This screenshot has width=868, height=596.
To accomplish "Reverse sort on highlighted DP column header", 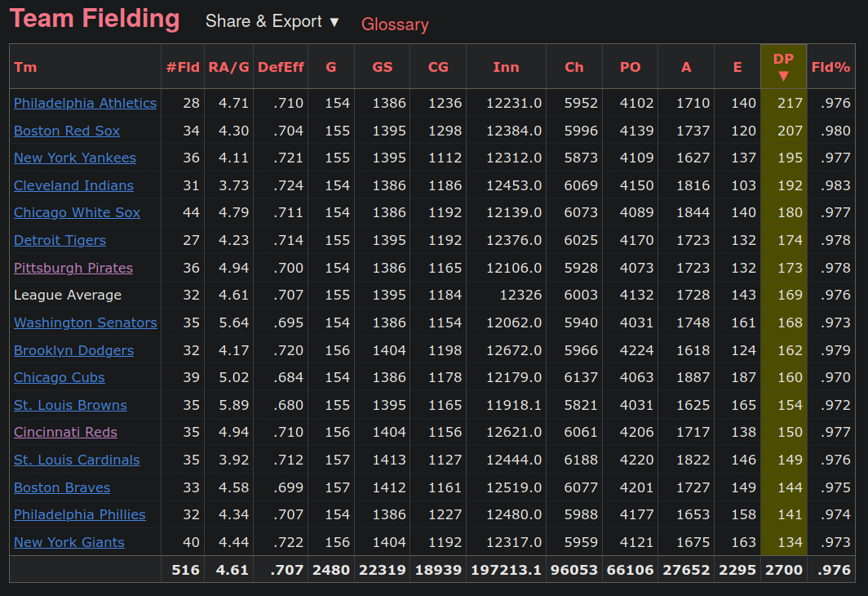I will coord(783,66).
